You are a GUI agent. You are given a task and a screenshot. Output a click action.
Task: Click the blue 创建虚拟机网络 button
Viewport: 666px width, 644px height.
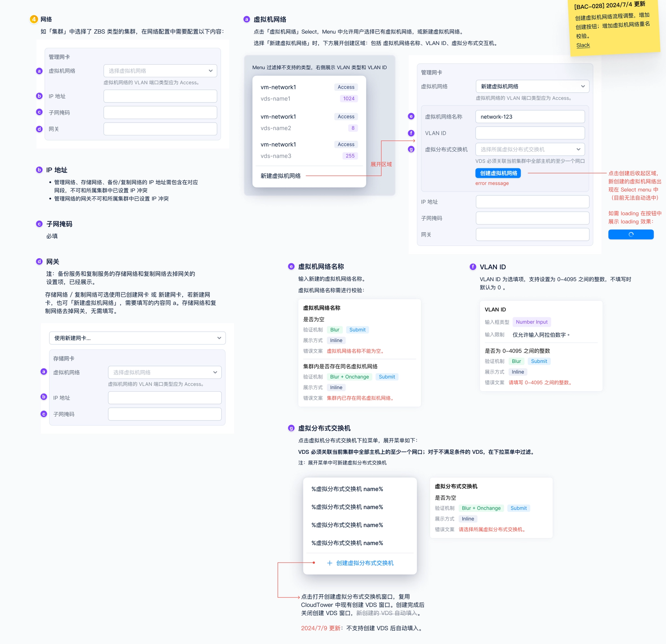(498, 173)
